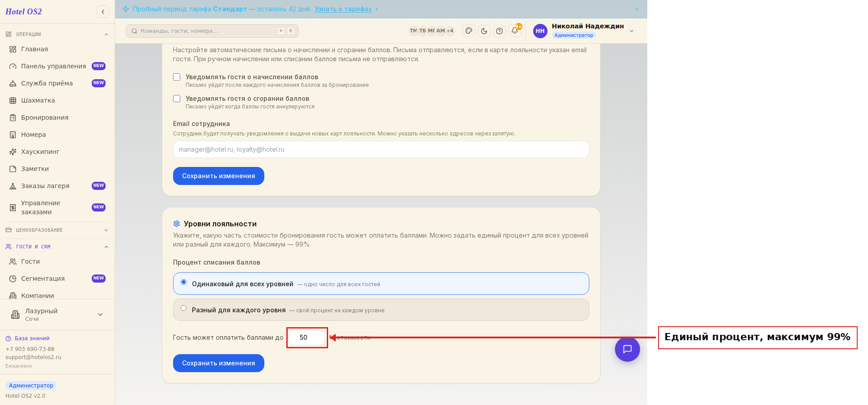
Task: Click the support@hotelos2.ru email
Action: click(x=33, y=357)
